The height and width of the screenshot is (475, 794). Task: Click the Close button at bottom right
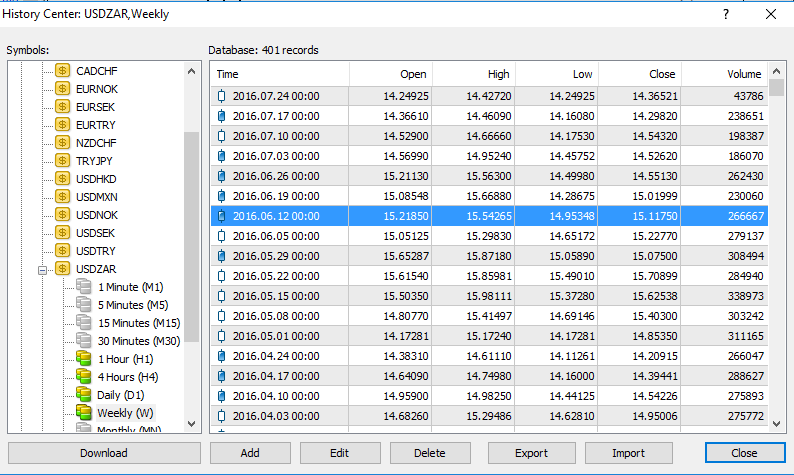(x=745, y=453)
